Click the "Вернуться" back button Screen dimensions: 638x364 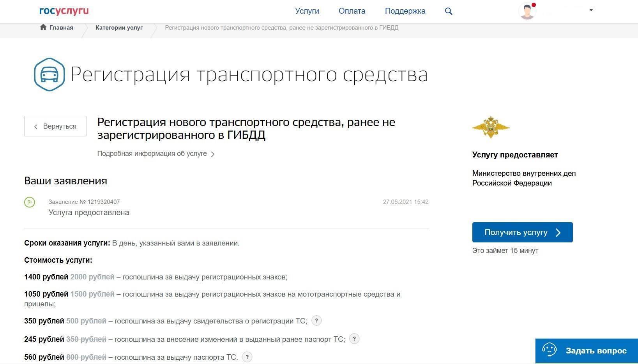[55, 126]
